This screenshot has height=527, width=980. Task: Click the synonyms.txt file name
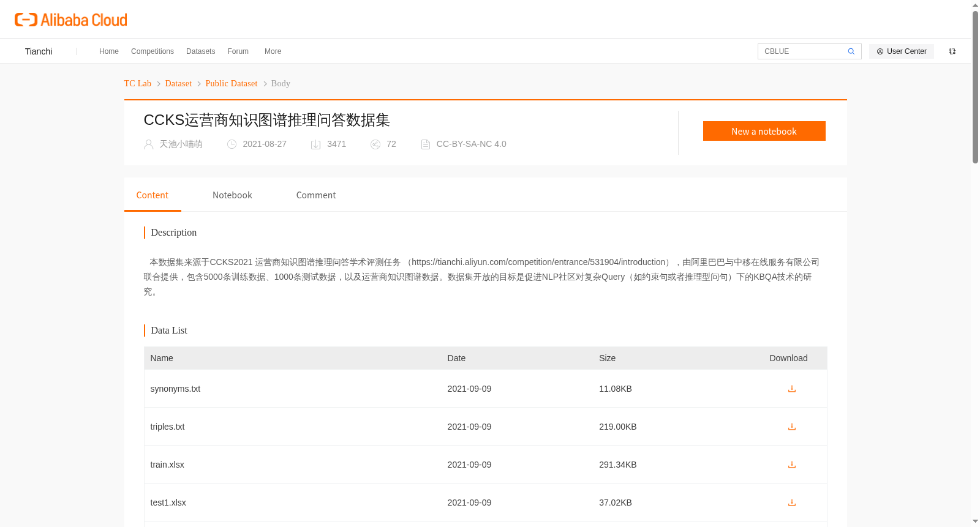(x=175, y=389)
